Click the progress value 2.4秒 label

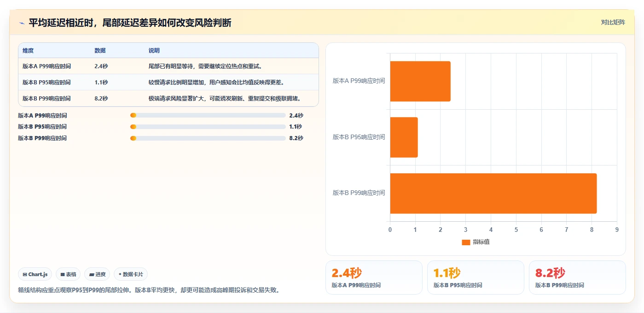click(296, 116)
